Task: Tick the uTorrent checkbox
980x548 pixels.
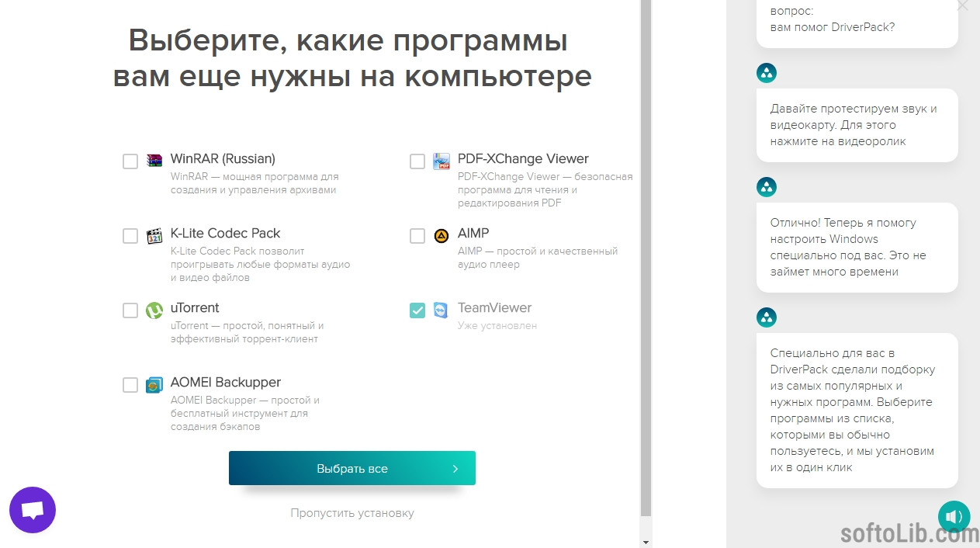Action: (x=130, y=310)
